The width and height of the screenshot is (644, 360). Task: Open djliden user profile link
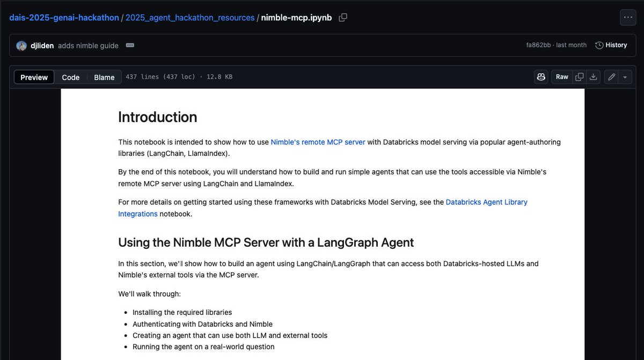coord(42,46)
